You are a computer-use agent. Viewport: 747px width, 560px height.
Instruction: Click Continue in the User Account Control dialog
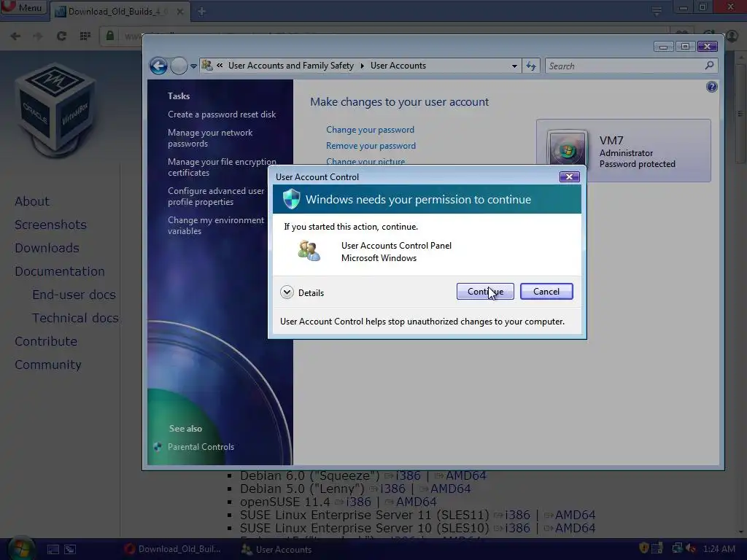click(x=485, y=292)
